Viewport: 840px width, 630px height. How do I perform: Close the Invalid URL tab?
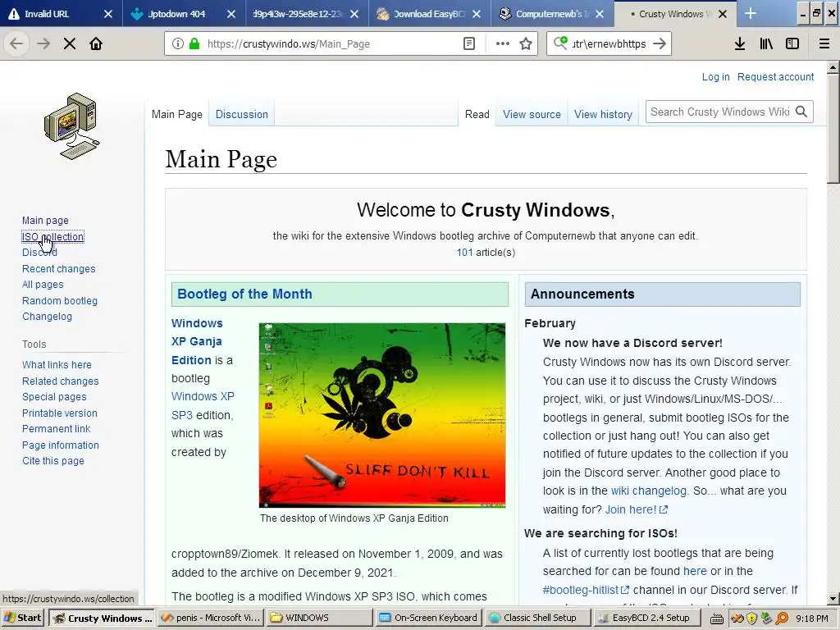107,14
